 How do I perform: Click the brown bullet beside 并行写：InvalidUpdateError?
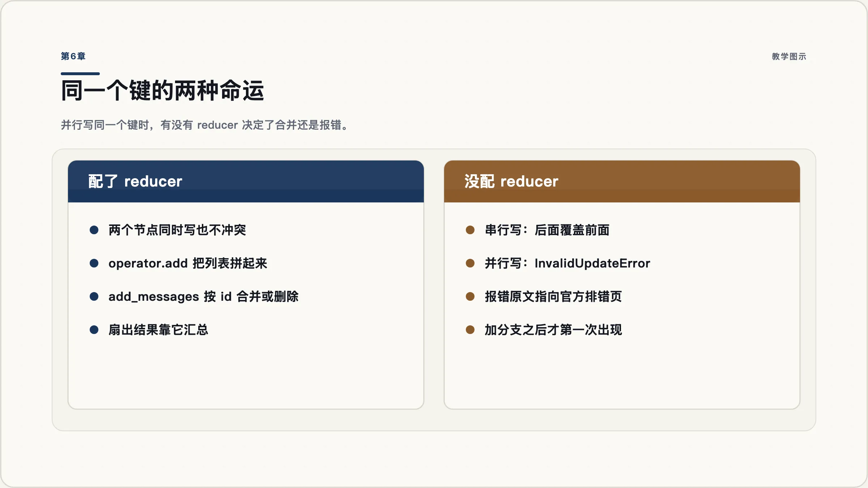470,263
